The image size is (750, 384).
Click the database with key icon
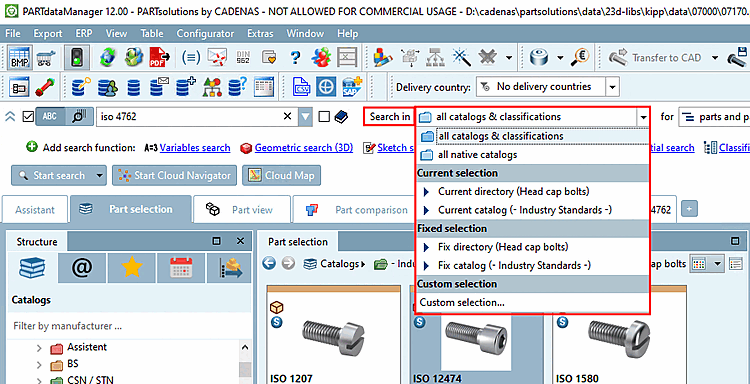(x=81, y=87)
